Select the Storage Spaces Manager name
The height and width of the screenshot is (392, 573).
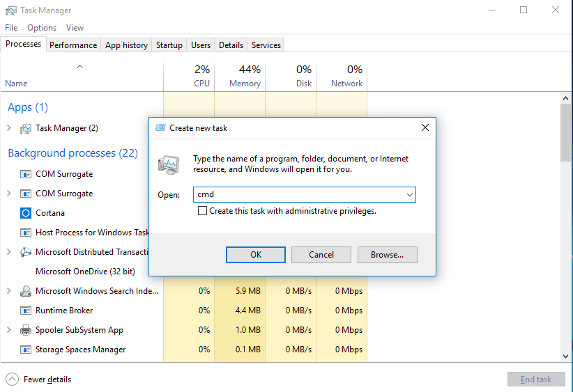point(80,350)
